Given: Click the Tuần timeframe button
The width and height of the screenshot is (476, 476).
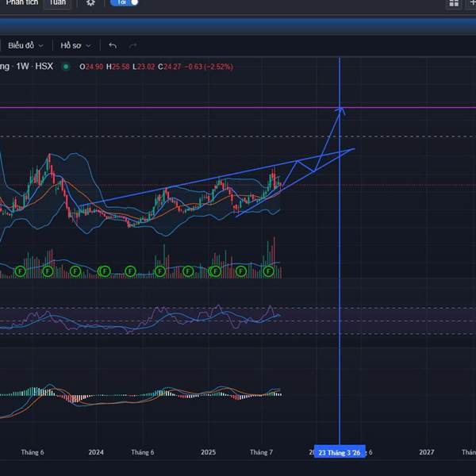Looking at the screenshot, I should [x=57, y=2].
